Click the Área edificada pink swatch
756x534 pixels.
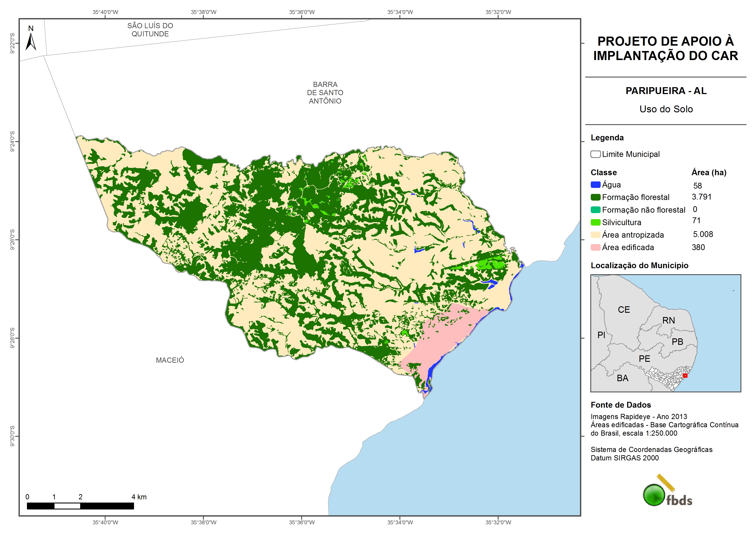coord(595,248)
